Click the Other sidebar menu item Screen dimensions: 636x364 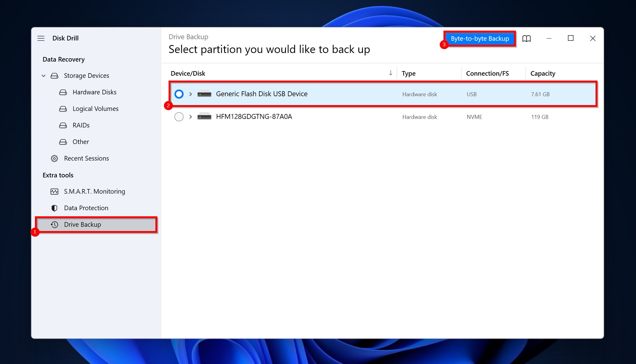point(80,142)
